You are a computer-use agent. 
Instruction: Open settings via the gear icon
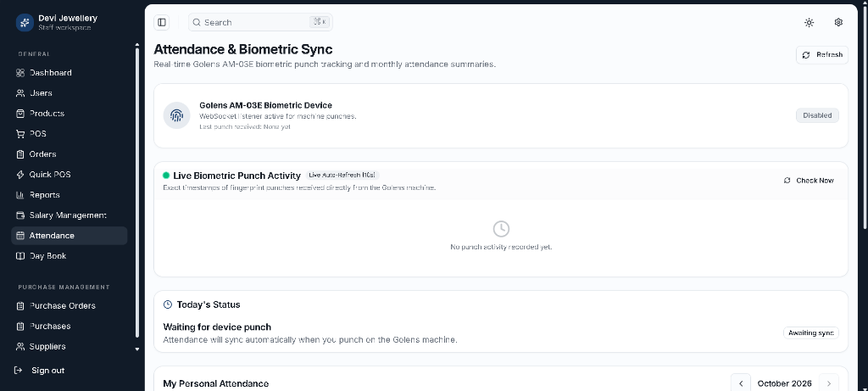(x=838, y=22)
